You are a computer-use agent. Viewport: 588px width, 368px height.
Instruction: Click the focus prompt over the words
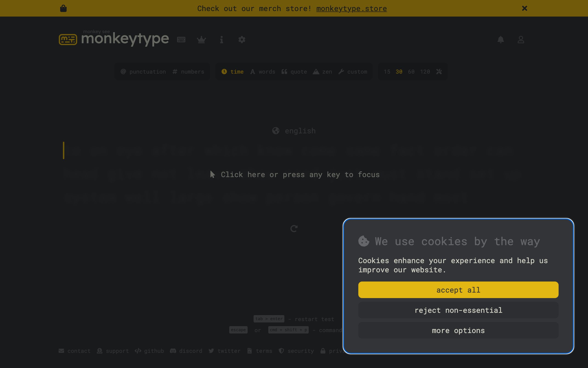pyautogui.click(x=295, y=175)
